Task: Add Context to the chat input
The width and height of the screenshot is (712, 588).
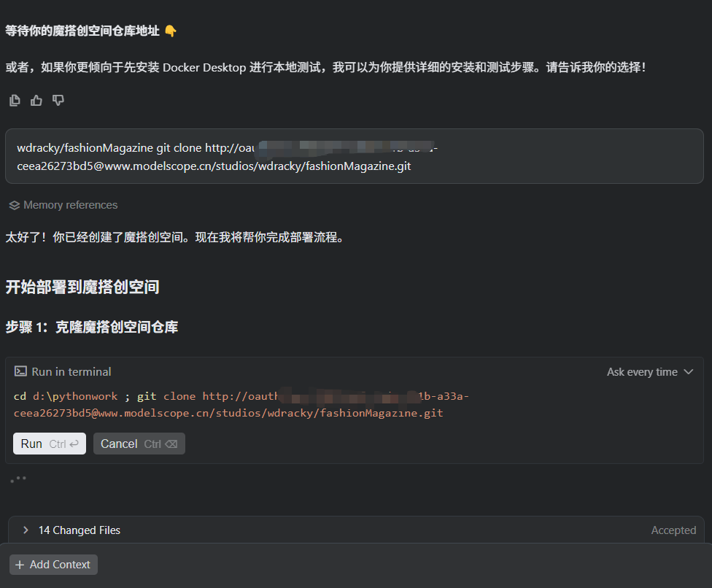Action: pos(53,565)
